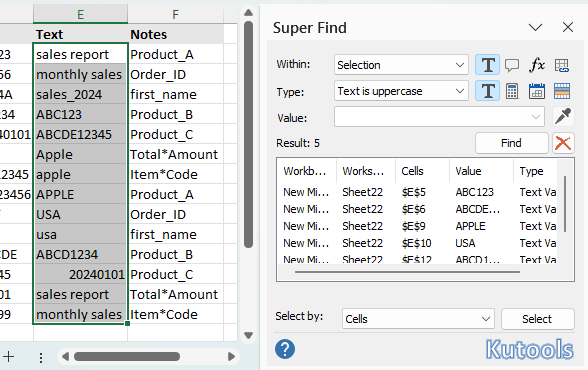Select cell containing 20240101
The image size is (588, 370).
pyautogui.click(x=80, y=274)
